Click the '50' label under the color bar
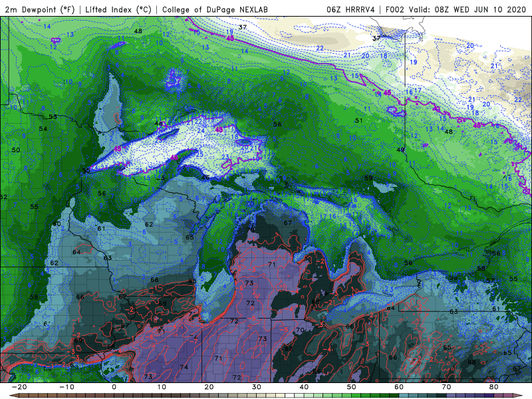Image resolution: width=532 pixels, height=399 pixels. tap(352, 387)
